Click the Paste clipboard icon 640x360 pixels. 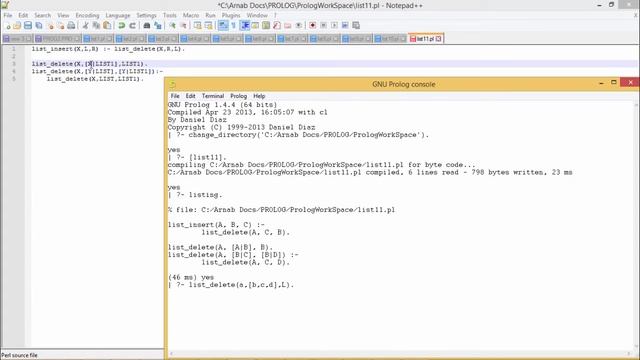107,25
